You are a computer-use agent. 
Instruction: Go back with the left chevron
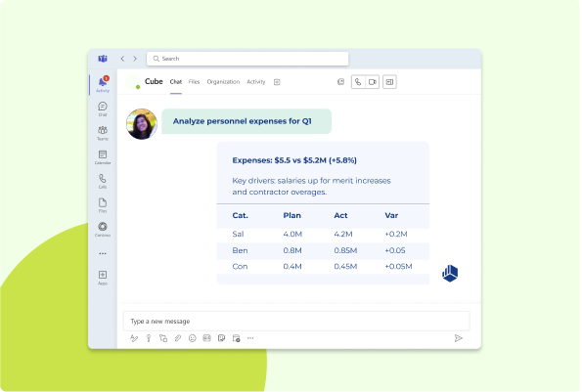pos(122,59)
